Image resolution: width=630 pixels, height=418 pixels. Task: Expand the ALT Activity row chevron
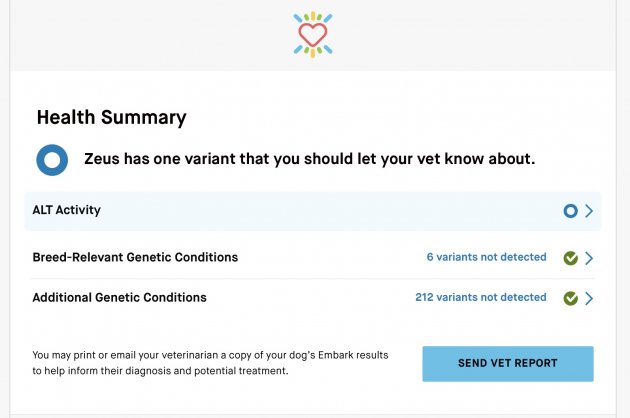589,211
